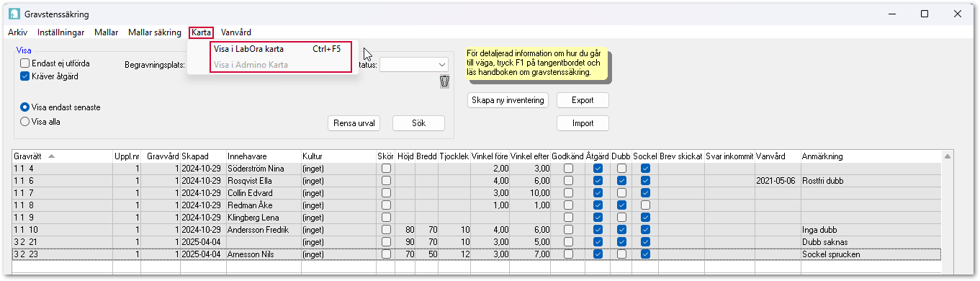The height and width of the screenshot is (281, 980).
Task: Toggle Sockel checkbox for Arnesson Nils
Action: (x=645, y=254)
